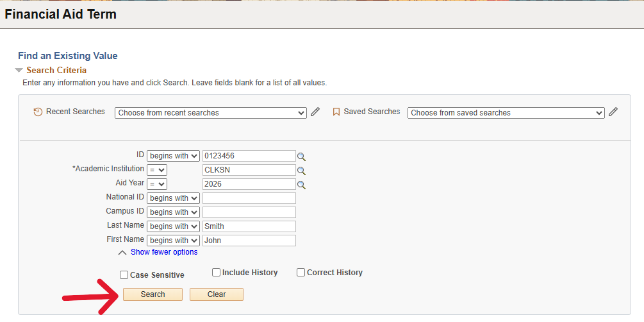Enable the Case Sensitive checkbox
Screen dimensions: 644x322
coord(124,275)
